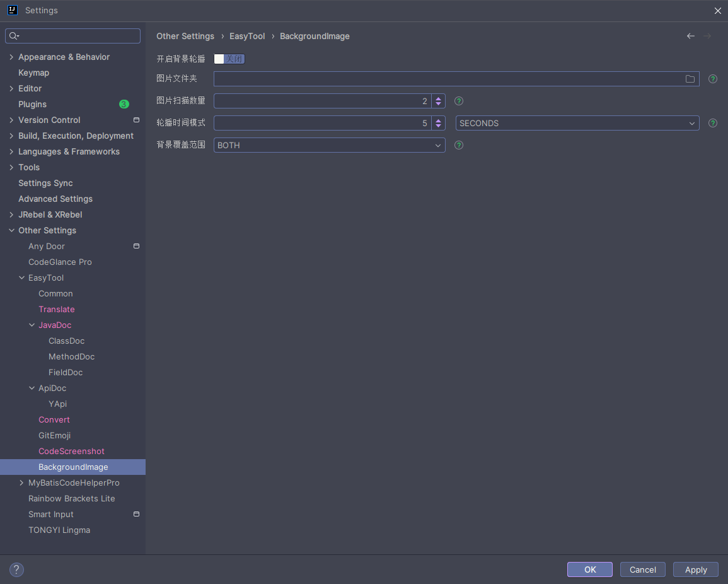Collapse the EasyTool tree node
Screen dimensions: 728x584
(x=22, y=278)
